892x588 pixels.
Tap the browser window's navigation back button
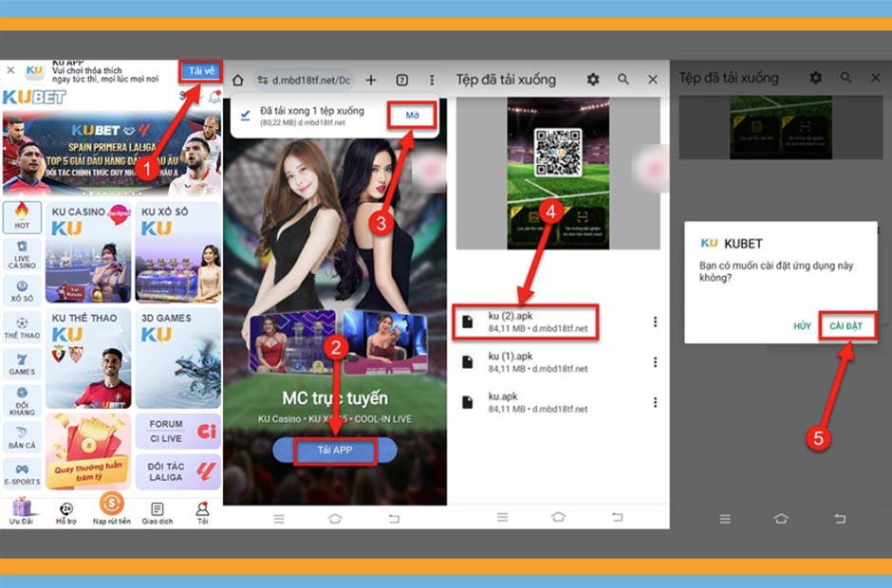coord(394,519)
